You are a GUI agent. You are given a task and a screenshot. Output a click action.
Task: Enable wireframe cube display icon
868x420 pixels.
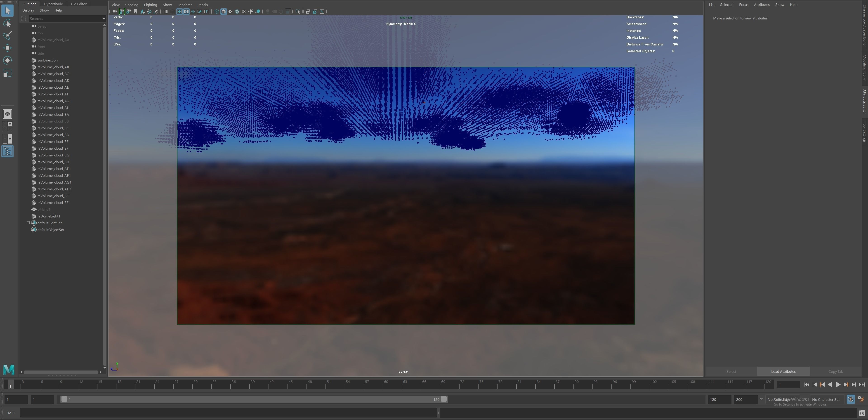(x=217, y=12)
